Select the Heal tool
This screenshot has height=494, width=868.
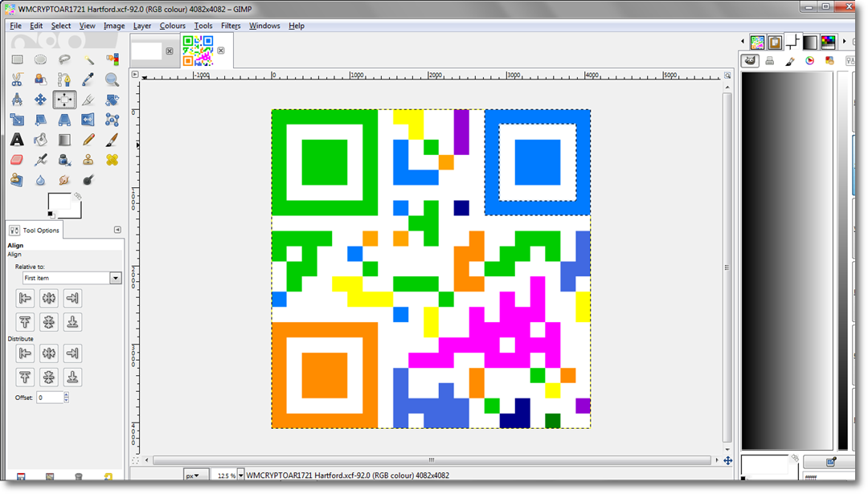pos(112,160)
